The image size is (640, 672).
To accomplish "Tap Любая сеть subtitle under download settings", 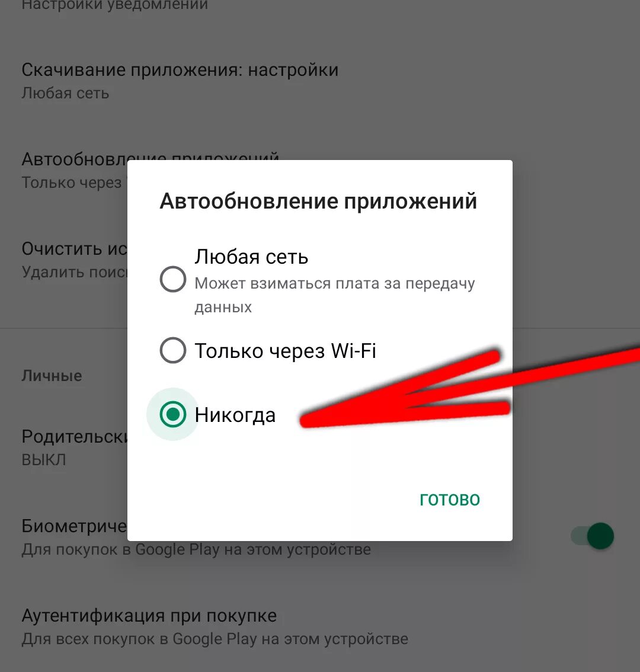I will tap(65, 93).
